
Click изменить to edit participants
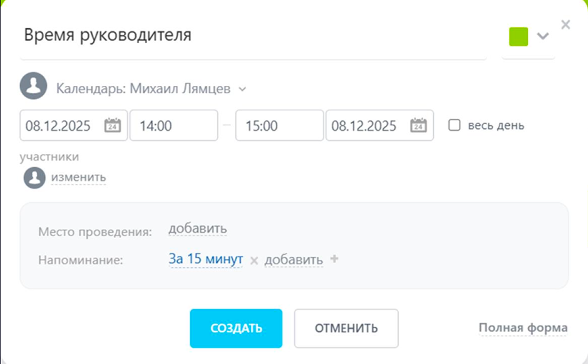tap(78, 177)
